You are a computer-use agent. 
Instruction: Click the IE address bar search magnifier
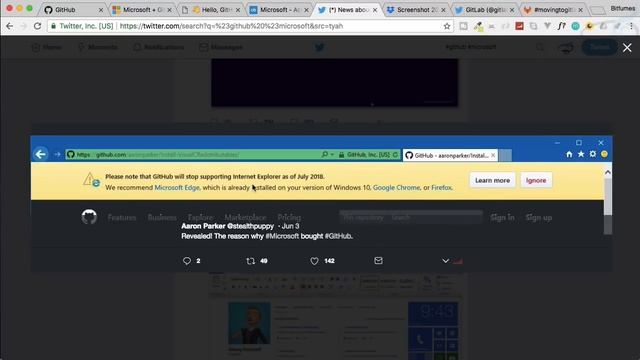pos(324,154)
